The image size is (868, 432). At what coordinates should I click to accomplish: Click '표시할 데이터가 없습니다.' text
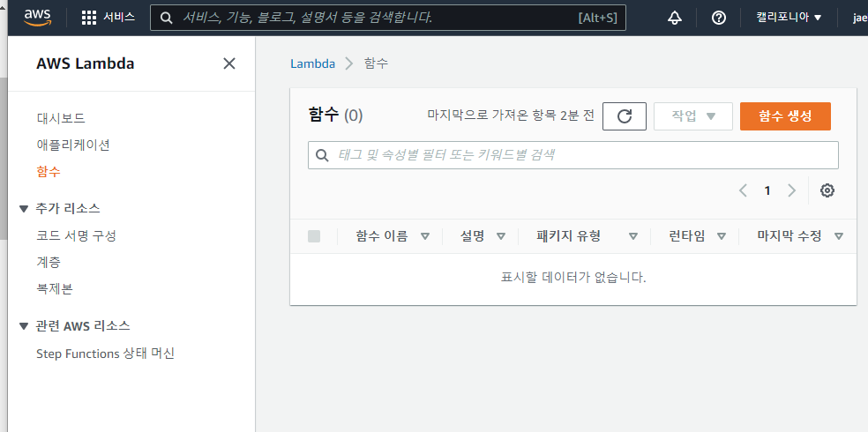[573, 277]
